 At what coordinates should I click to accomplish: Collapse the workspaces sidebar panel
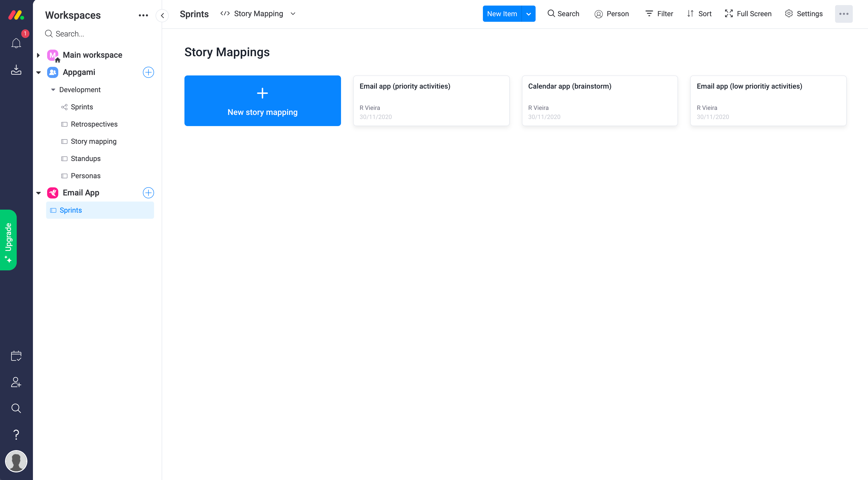tap(162, 15)
